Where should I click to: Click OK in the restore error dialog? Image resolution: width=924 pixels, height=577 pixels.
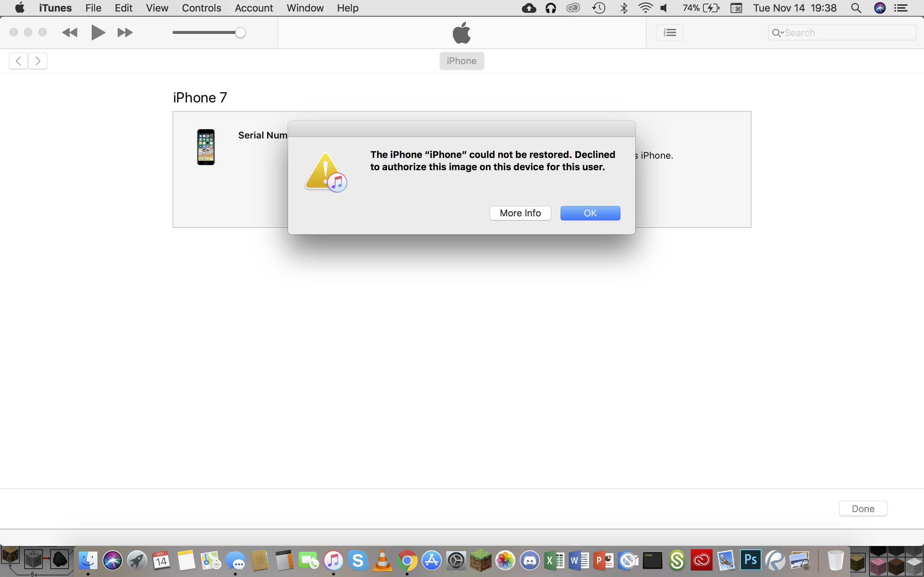[x=590, y=213]
